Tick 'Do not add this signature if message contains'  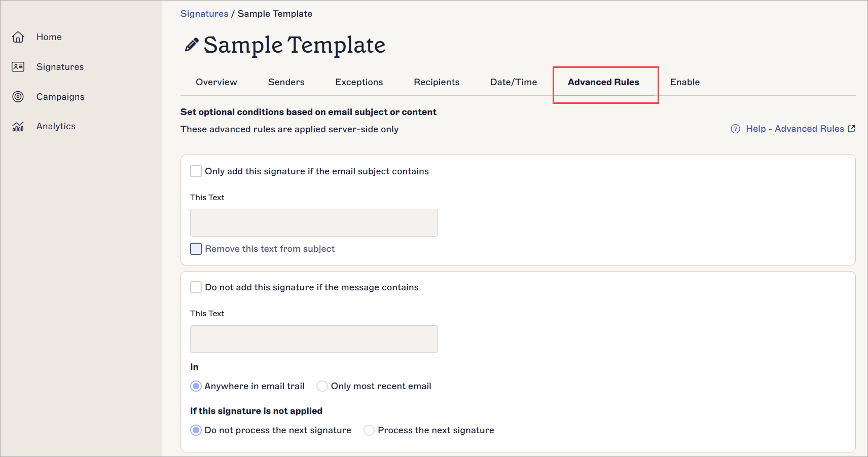pyautogui.click(x=196, y=287)
